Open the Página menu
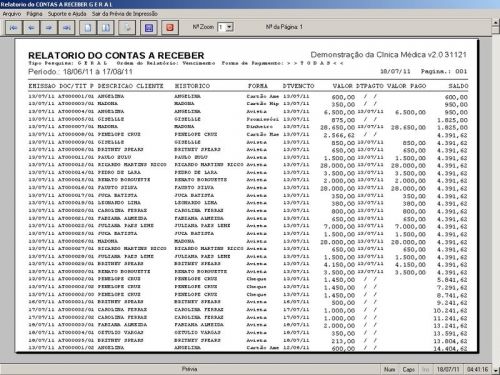Screen dimensions: 500x375 pyautogui.click(x=34, y=14)
